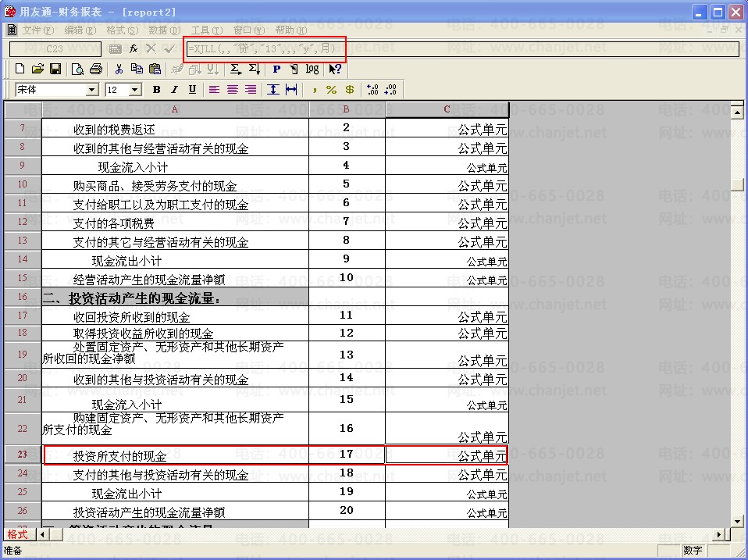Select row 23 header
This screenshot has height=560, width=748.
tap(23, 454)
